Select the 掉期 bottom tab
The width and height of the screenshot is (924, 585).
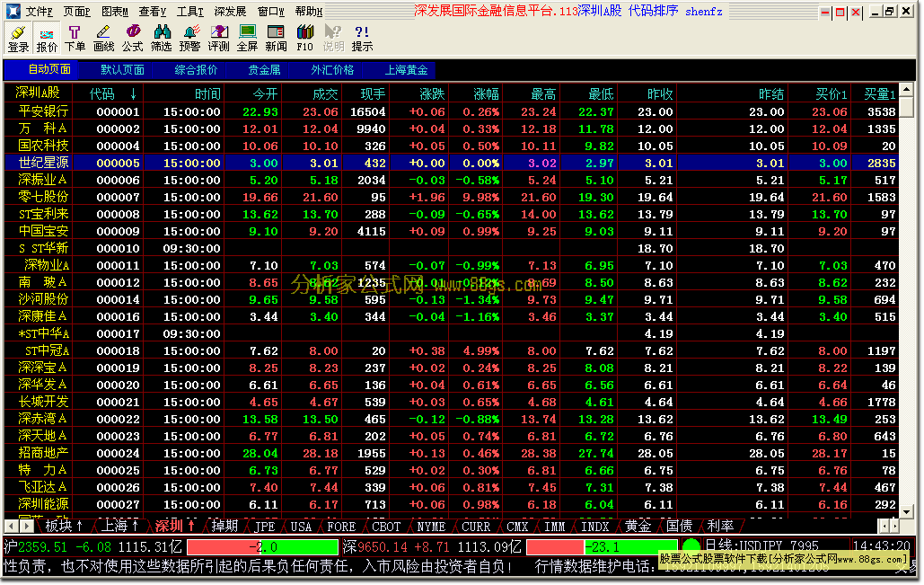[224, 526]
